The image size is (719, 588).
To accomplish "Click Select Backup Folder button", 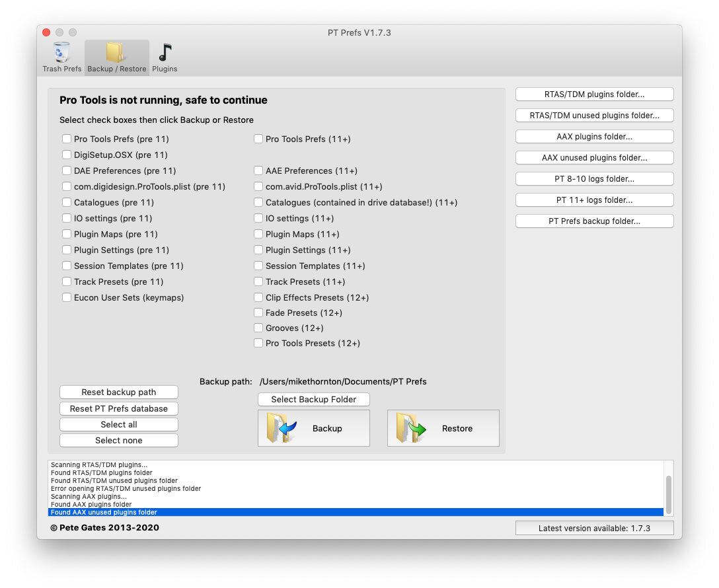I will click(314, 399).
